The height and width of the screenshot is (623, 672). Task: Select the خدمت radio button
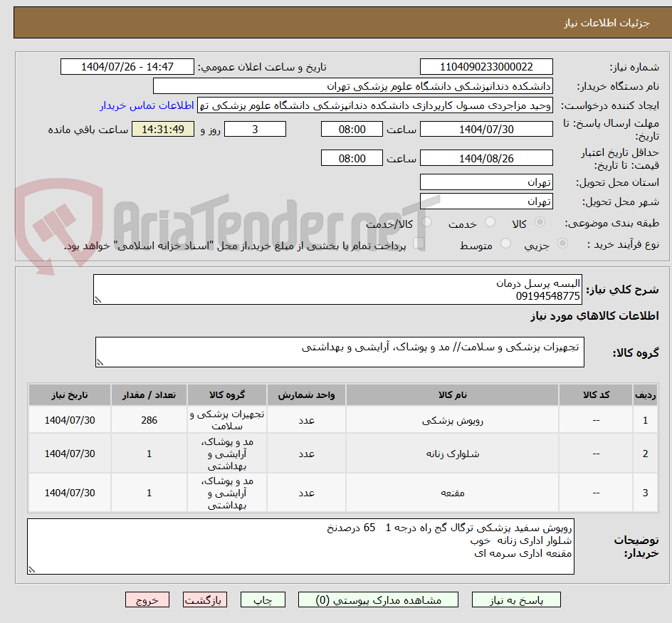(490, 222)
